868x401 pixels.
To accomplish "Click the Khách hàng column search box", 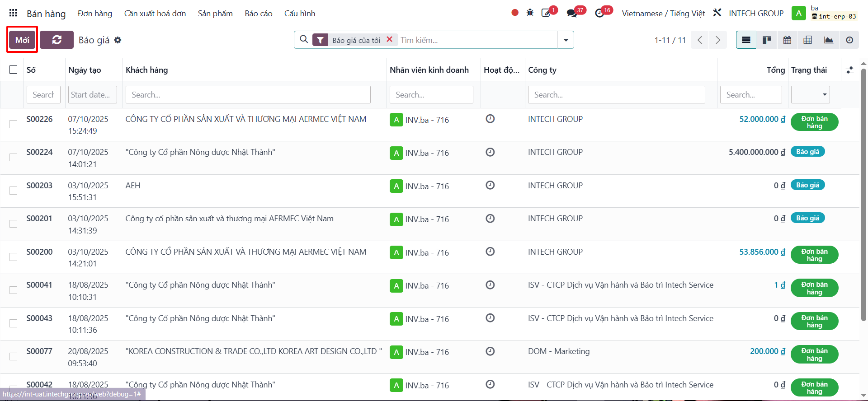I will [248, 94].
